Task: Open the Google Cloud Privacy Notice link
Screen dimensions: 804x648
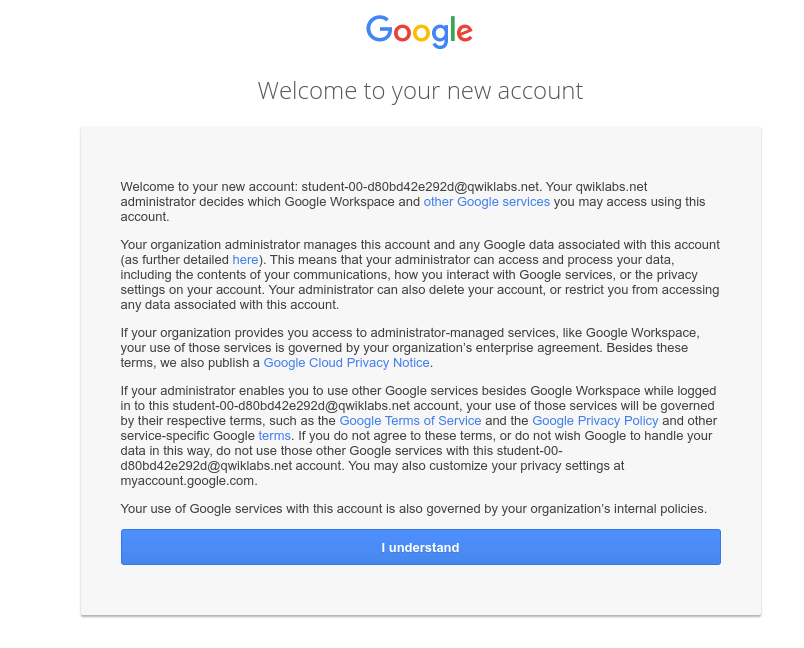Action: coord(347,362)
